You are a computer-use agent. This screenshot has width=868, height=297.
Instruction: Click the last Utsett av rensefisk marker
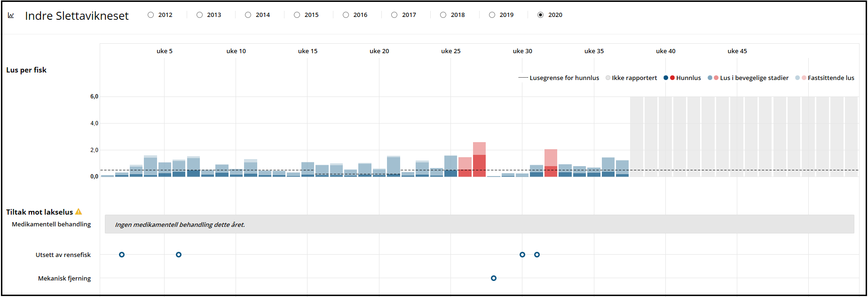(x=537, y=255)
